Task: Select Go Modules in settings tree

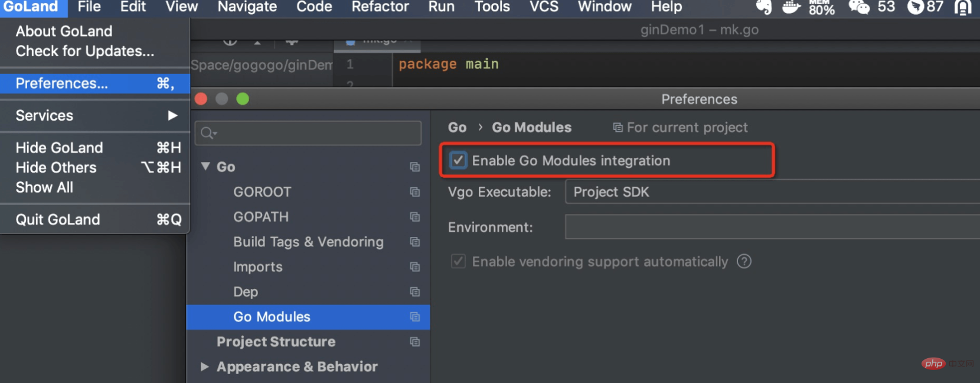Action: 308,317
